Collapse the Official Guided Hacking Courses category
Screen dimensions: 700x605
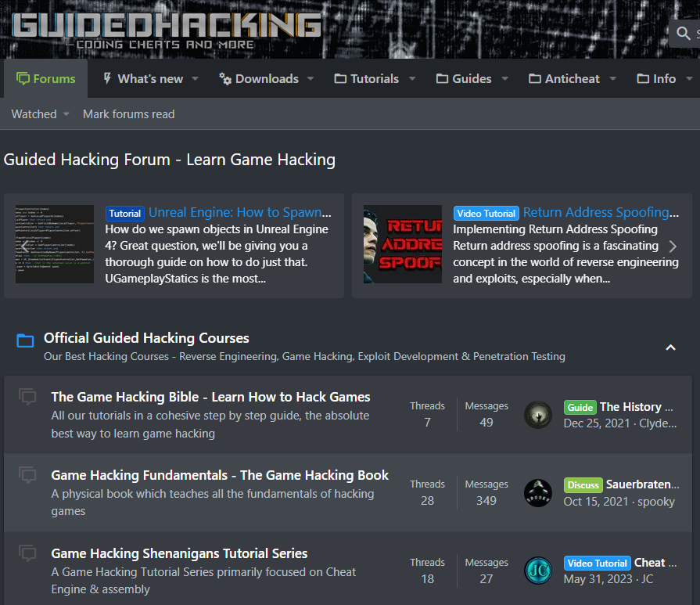pyautogui.click(x=670, y=348)
